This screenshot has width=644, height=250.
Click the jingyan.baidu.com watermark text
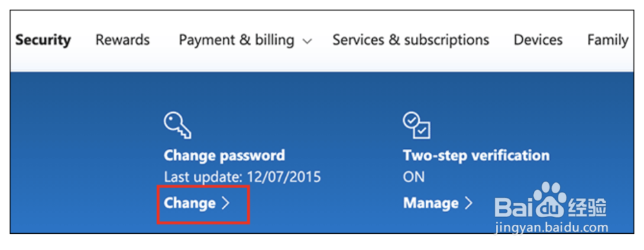(x=552, y=227)
